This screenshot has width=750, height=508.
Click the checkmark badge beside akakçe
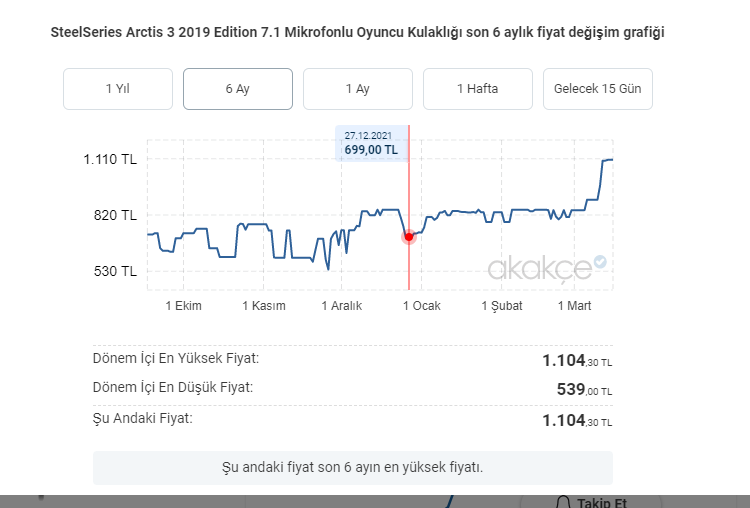[x=600, y=262]
